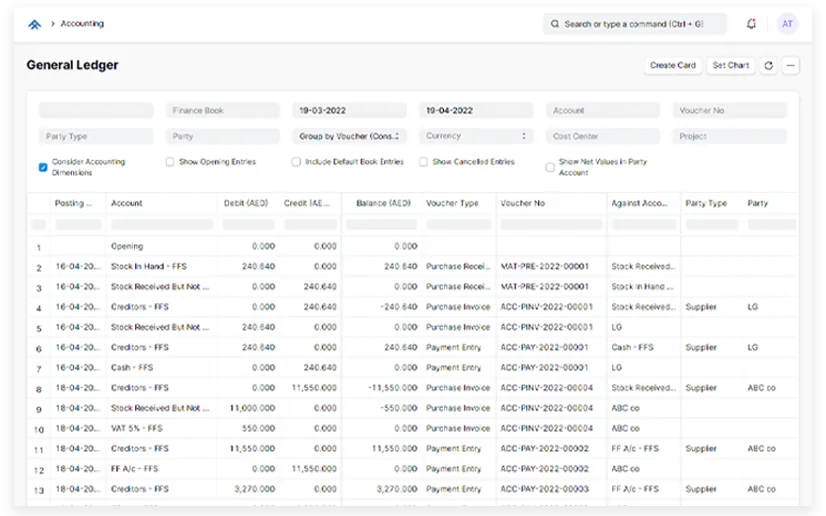Click the Accounting breadcrumb link

pos(82,24)
